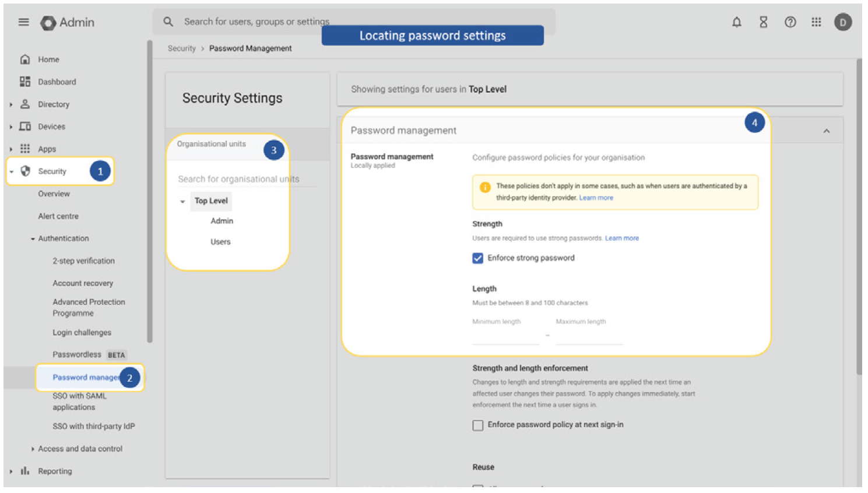Click the Home house icon
This screenshot has height=493, width=868.
coord(25,60)
